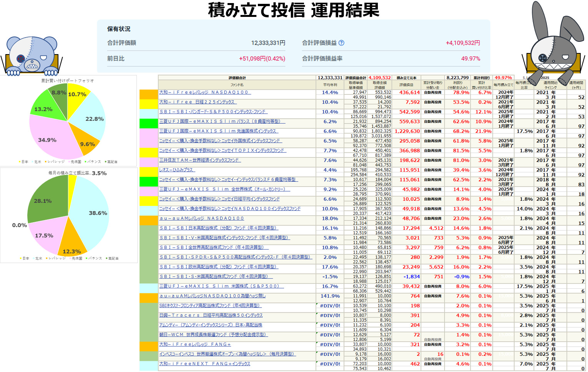The width and height of the screenshot is (588, 372).
Task: Click orange color cell beside iFreeレバレッジ NASDAQ100
Action: click(149, 94)
